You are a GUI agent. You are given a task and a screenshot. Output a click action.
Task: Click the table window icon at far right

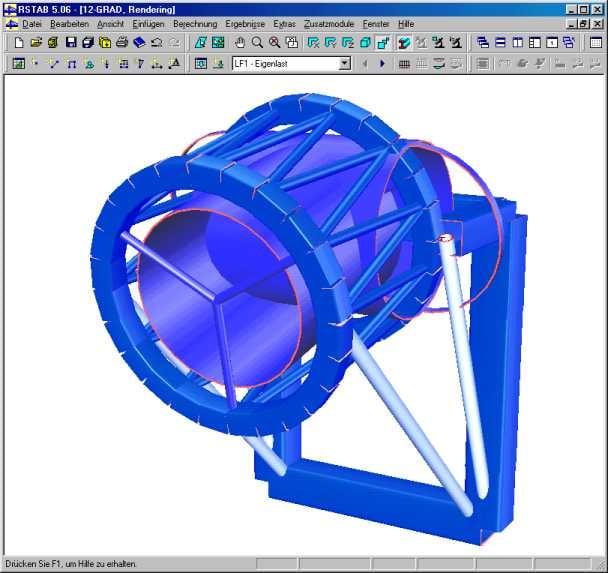click(x=596, y=42)
